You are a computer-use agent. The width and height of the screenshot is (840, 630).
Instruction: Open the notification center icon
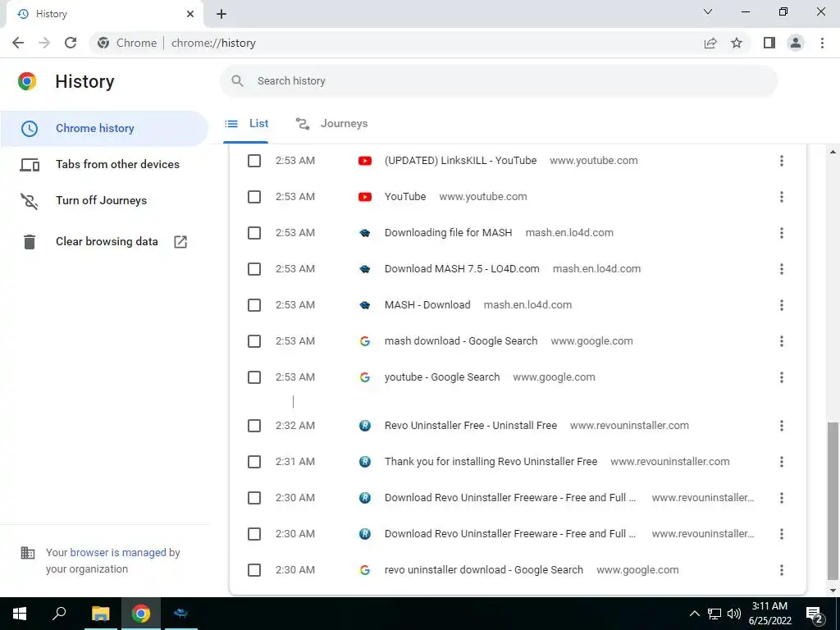click(x=815, y=614)
